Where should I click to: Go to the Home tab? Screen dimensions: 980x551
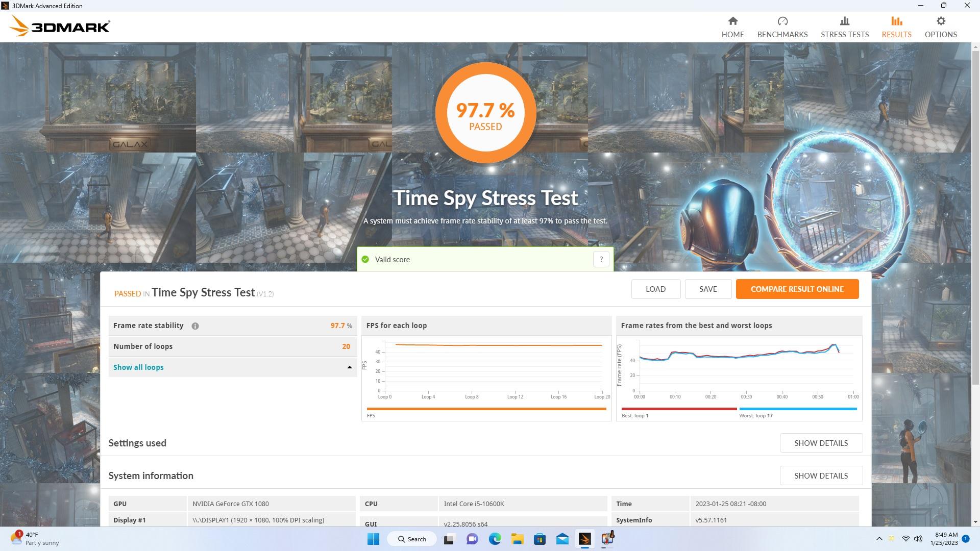tap(732, 27)
